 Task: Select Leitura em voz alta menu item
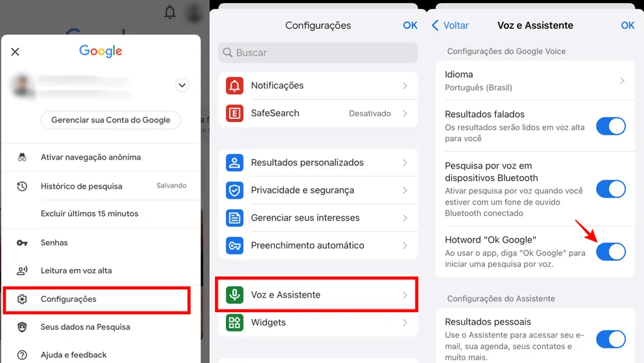coord(101,271)
